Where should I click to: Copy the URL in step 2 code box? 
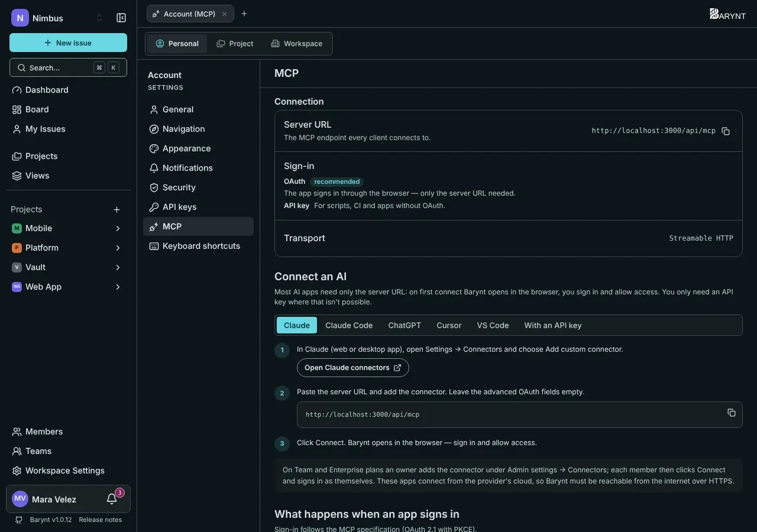point(732,413)
